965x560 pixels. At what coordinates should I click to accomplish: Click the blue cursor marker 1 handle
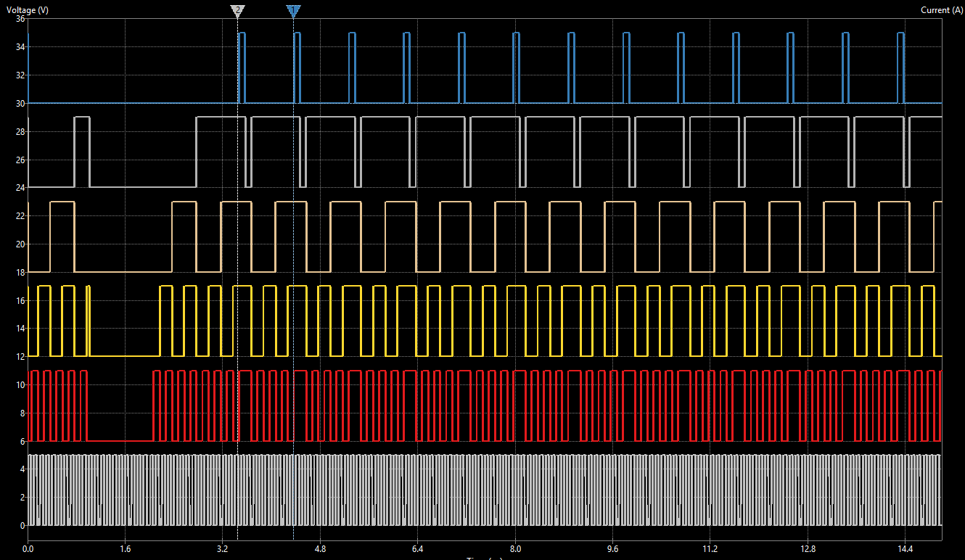[293, 10]
